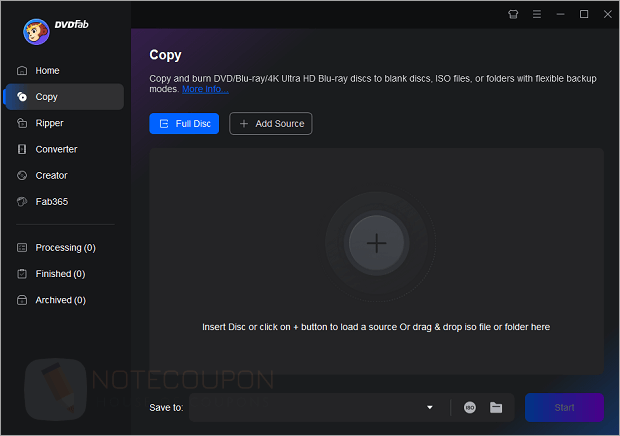Select the Copy module in sidebar
Screen dimensions: 620x436
click(x=46, y=97)
